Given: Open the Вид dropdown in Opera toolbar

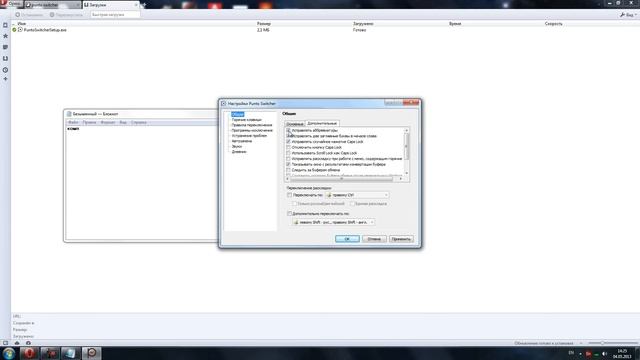Looking at the screenshot, I should tap(629, 15).
